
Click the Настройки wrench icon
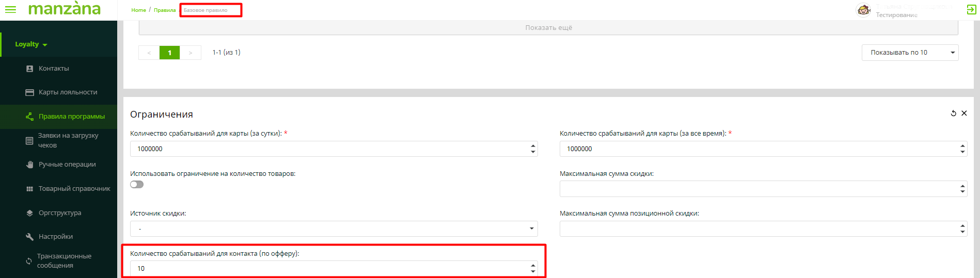(x=29, y=237)
